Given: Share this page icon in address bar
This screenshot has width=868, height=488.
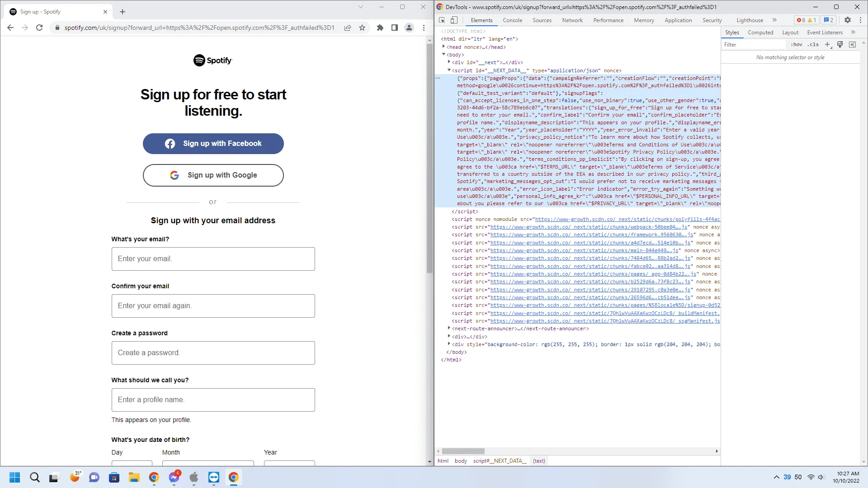Looking at the screenshot, I should 348,28.
